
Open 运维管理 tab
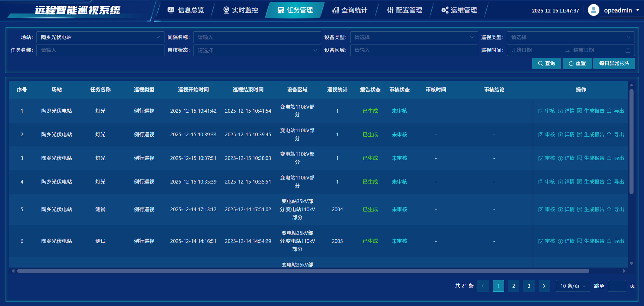(x=459, y=10)
